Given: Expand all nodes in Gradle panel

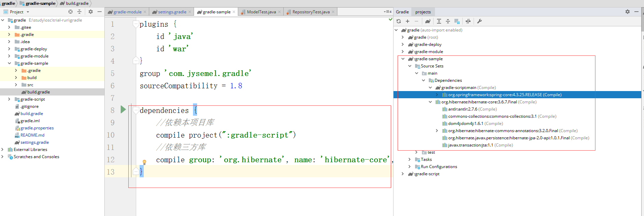Looking at the screenshot, I should click(439, 21).
